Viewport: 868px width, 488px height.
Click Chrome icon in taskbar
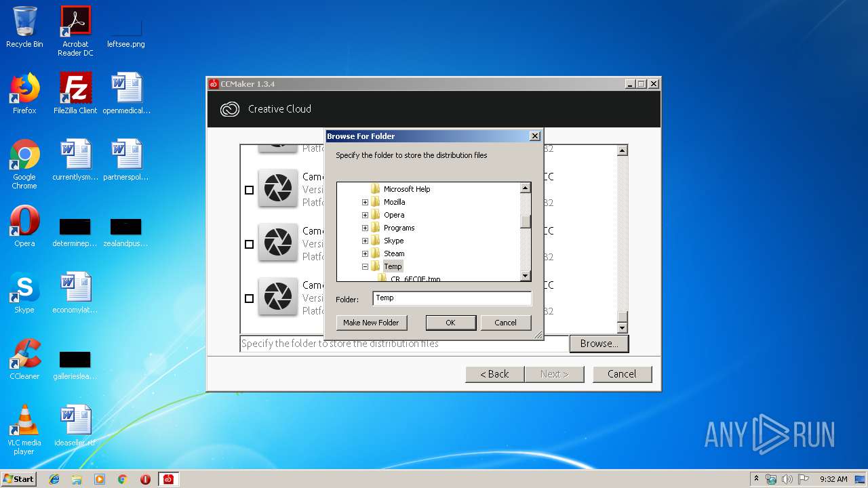123,479
